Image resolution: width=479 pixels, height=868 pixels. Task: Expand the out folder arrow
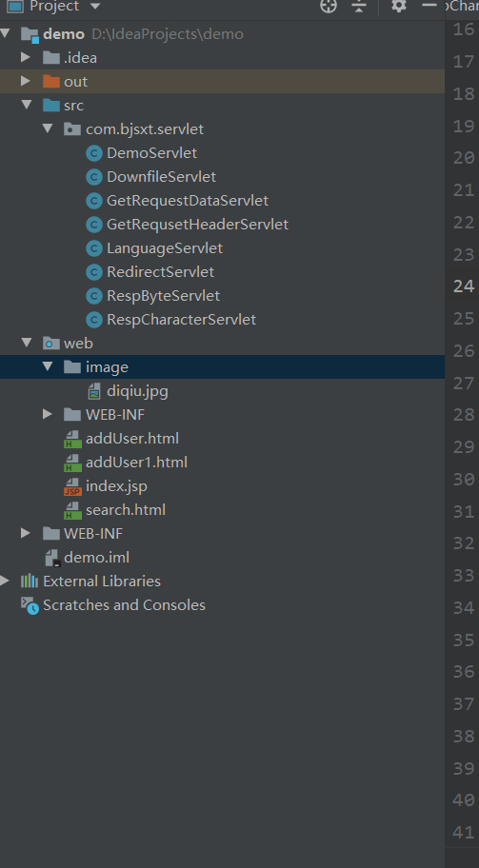coord(26,81)
